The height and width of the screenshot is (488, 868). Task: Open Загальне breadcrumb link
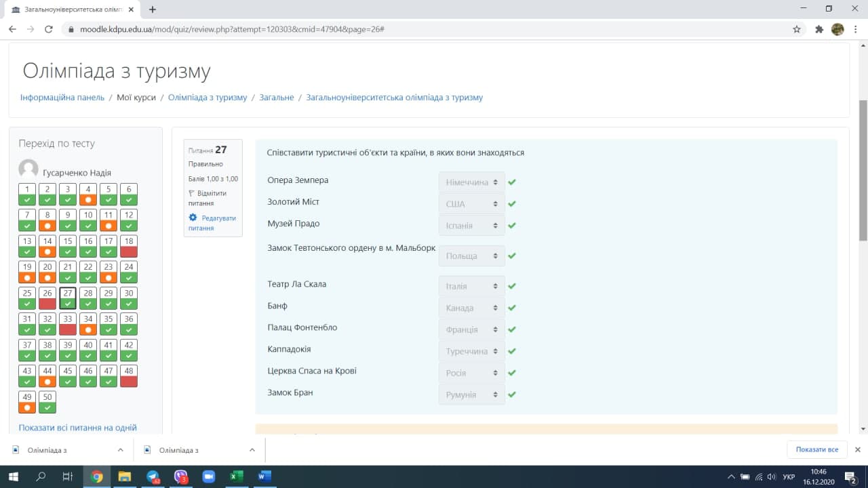(277, 98)
